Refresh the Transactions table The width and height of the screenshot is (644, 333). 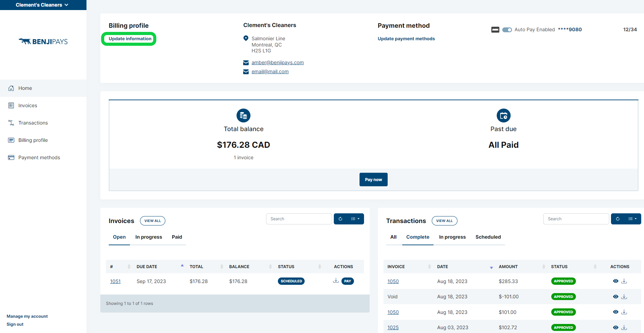[x=618, y=219]
